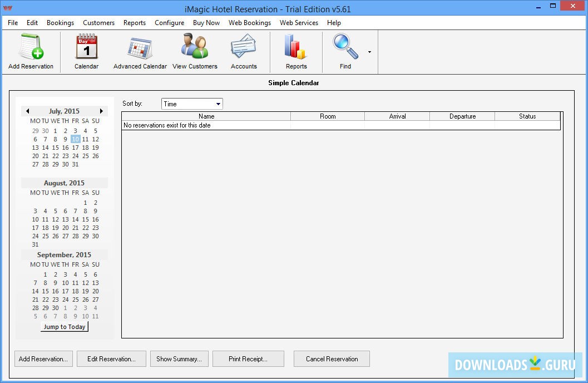Click the 'No reservations exist for this date' row

pyautogui.click(x=341, y=125)
